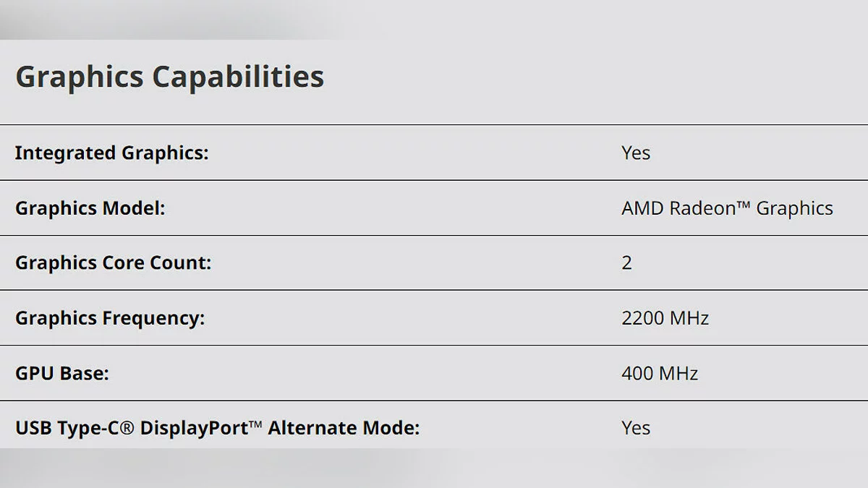Click the trademark symbol after DisplayPort
The width and height of the screenshot is (868, 488).
tap(255, 424)
